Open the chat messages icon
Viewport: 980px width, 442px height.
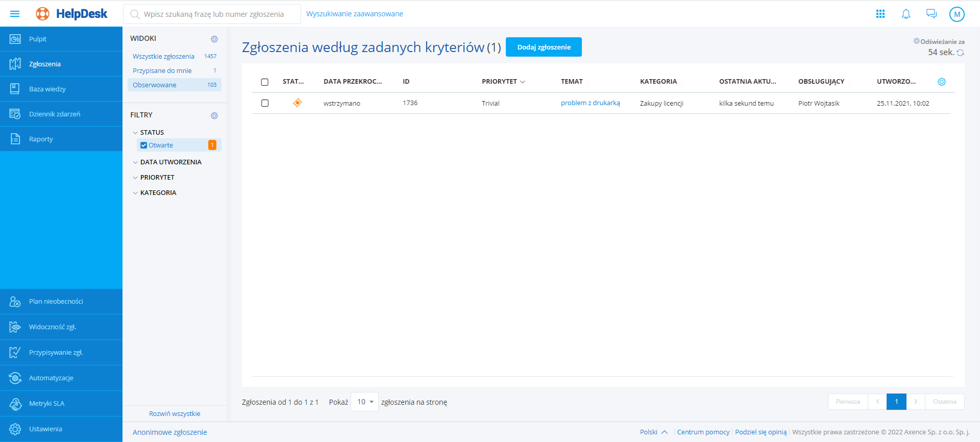click(931, 14)
